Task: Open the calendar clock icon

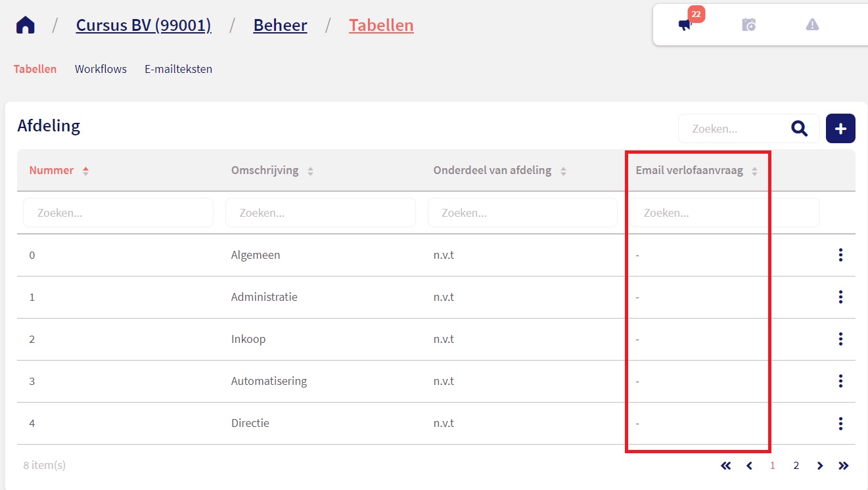Action: [748, 25]
